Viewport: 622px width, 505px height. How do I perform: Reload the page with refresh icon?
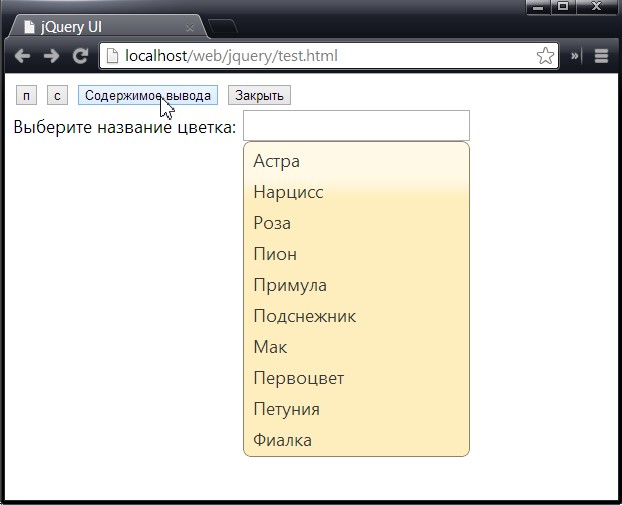pyautogui.click(x=80, y=56)
